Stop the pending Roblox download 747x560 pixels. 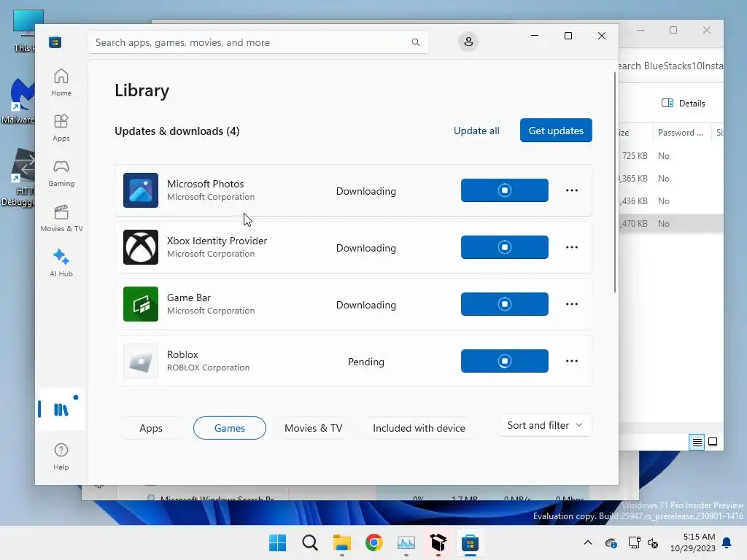(505, 361)
